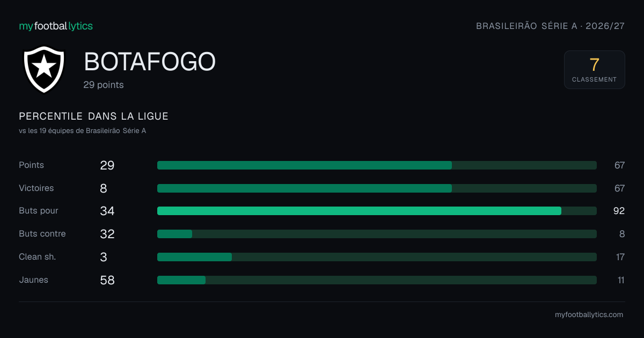Click the Clean sh. percentile bar

tap(377, 257)
